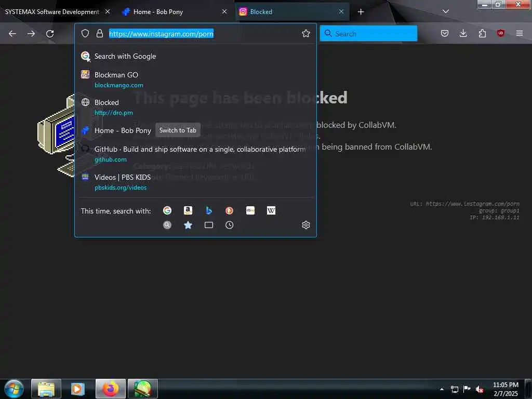Open the Blocked dro.pm suggestion
The image size is (532, 399).
coord(195,107)
